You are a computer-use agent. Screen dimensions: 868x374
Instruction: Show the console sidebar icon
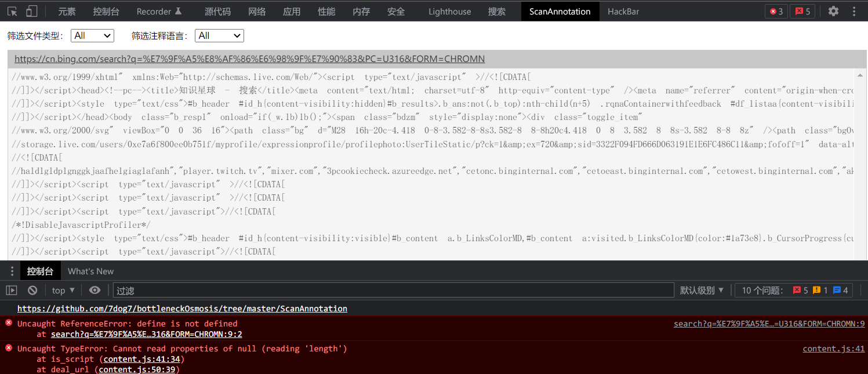pyautogui.click(x=12, y=290)
